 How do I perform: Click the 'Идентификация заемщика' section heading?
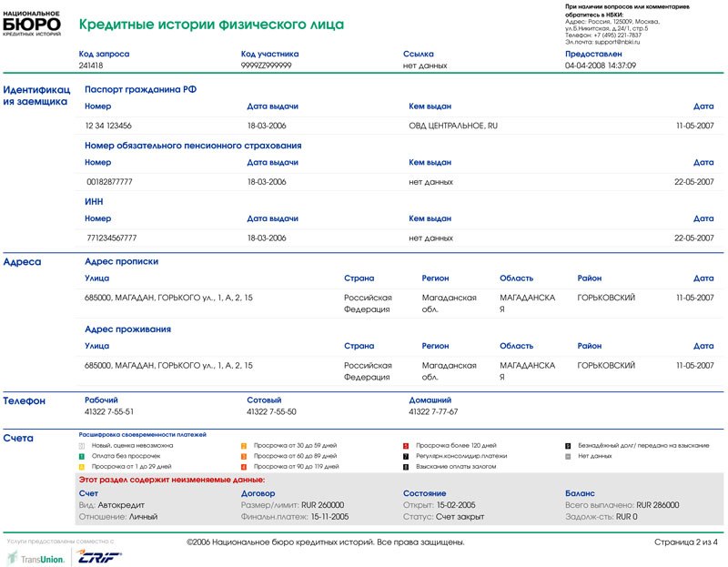[x=36, y=96]
